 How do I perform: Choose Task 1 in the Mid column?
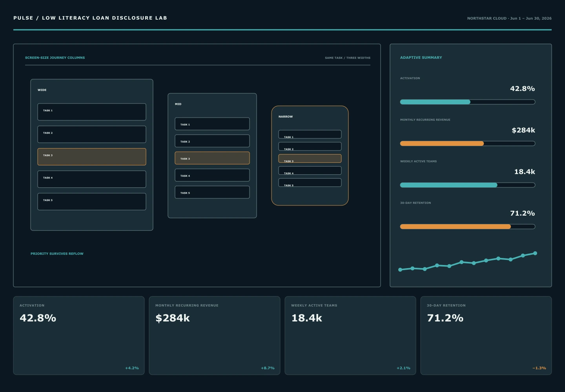coord(212,124)
